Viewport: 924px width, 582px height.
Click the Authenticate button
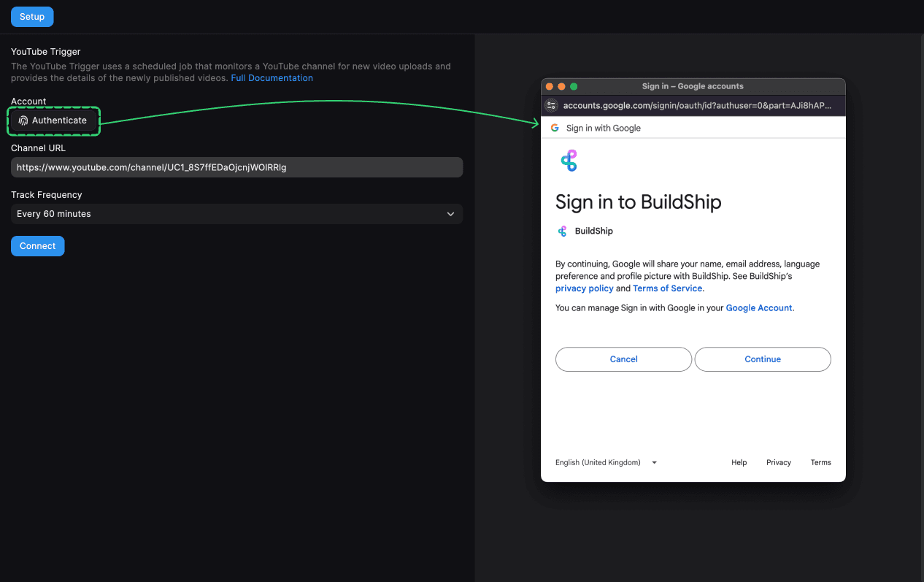click(53, 120)
